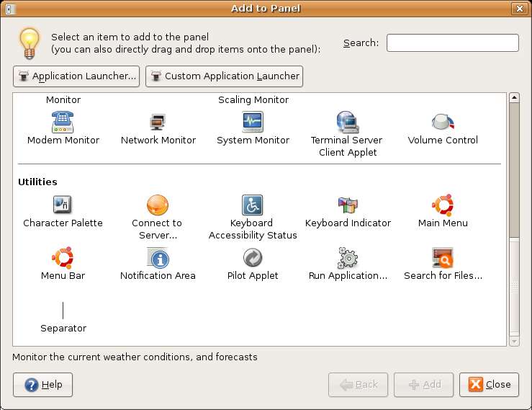Select the Separator item
Viewport: 532px width, 410px height.
click(x=63, y=311)
